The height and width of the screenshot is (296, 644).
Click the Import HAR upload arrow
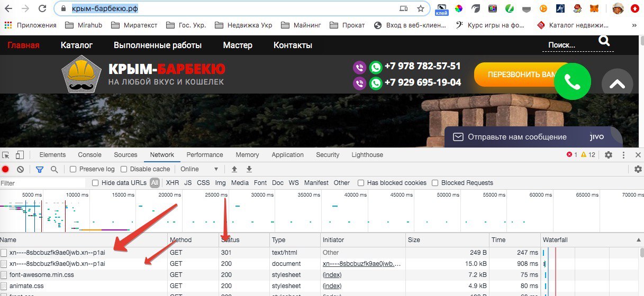coord(234,169)
